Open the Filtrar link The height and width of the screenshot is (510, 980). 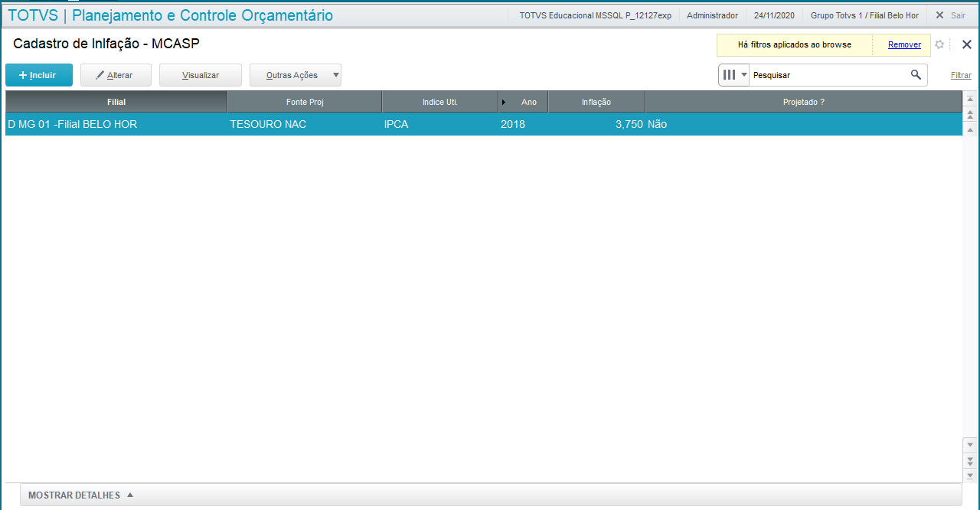[x=961, y=75]
